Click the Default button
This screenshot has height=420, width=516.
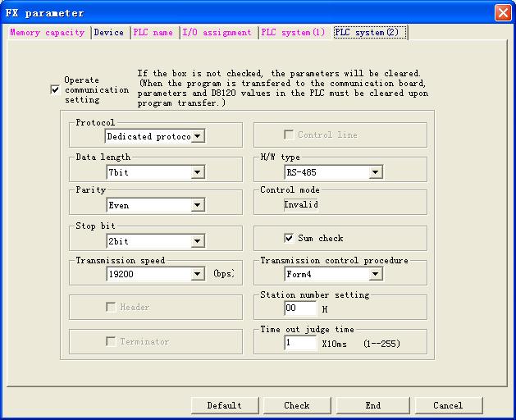pos(224,405)
